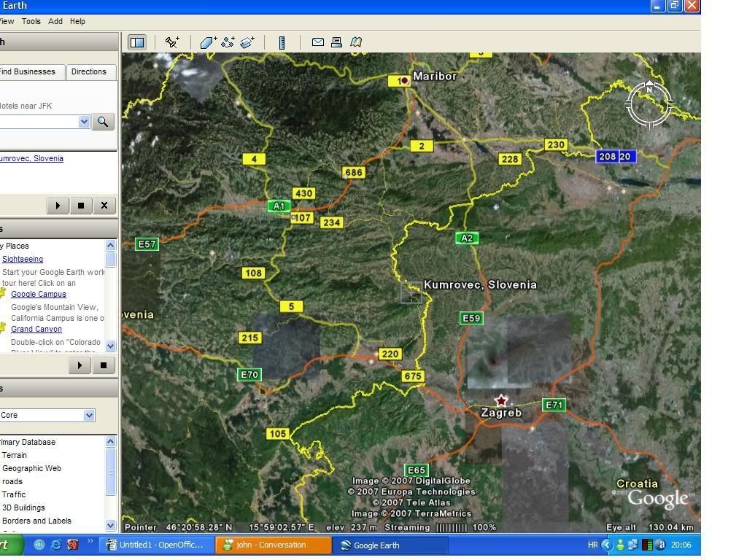Click the Kumrovec, Slovenia search result link
This screenshot has height=560, width=747.
click(x=31, y=158)
